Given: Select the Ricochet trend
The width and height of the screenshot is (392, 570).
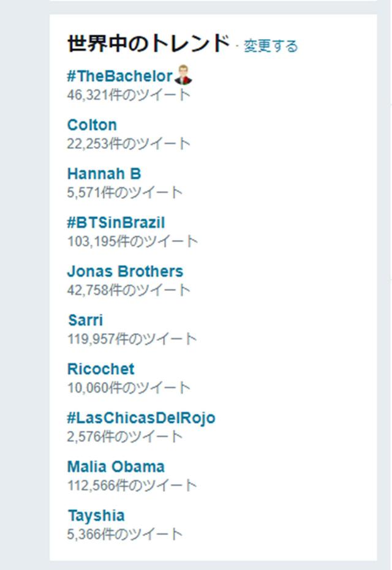Looking at the screenshot, I should 100,369.
